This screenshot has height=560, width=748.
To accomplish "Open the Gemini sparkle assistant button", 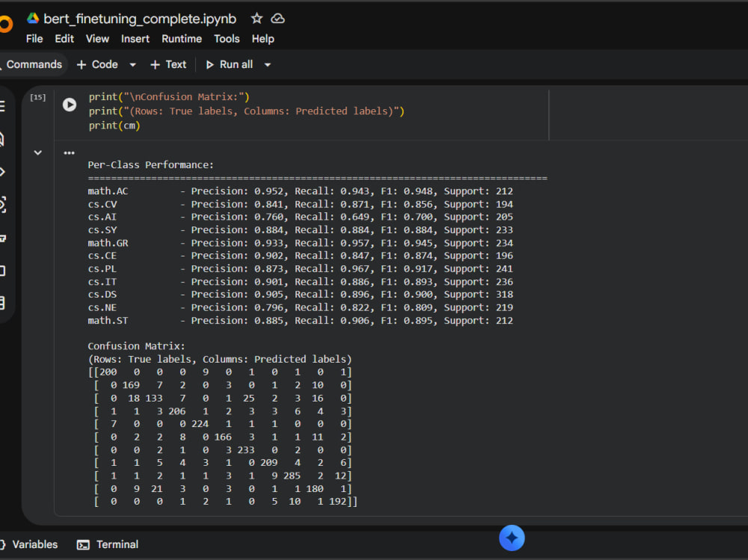I will point(512,538).
